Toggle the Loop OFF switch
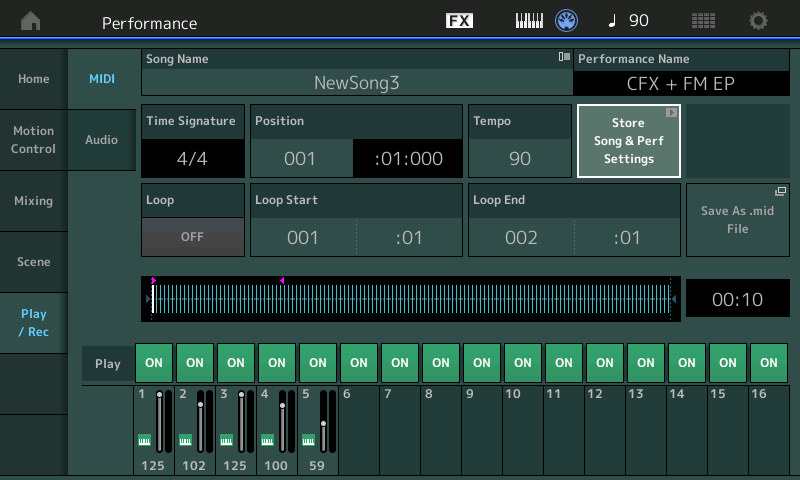This screenshot has height=480, width=800. tap(192, 238)
